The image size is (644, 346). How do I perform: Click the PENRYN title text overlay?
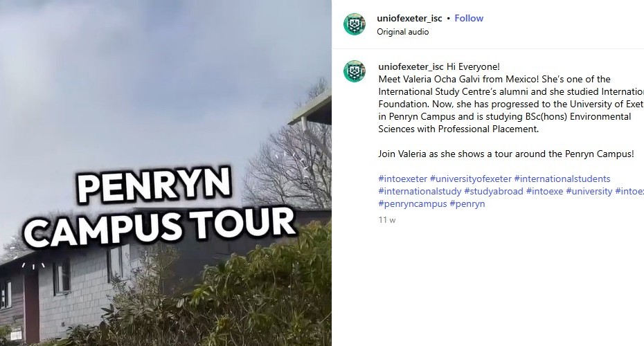[x=154, y=185]
